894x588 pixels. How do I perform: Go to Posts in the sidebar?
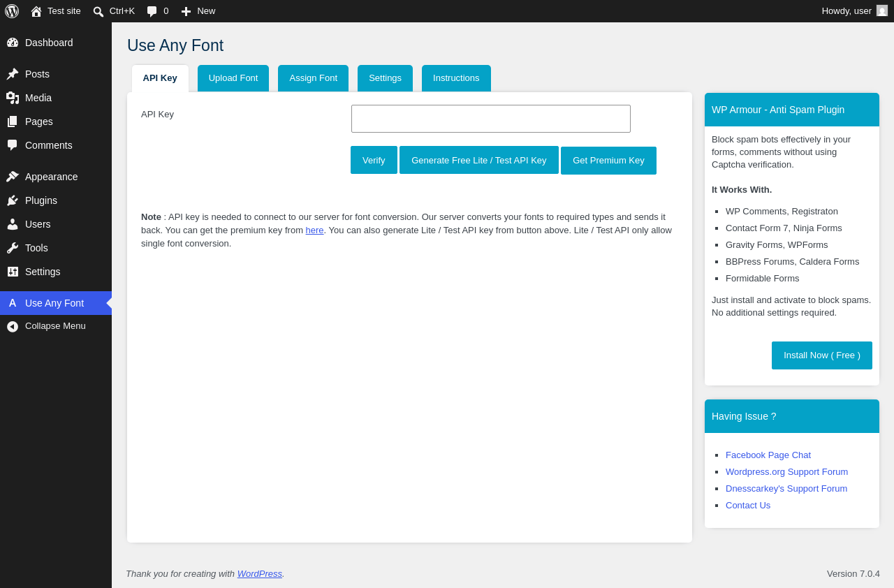tap(56, 74)
